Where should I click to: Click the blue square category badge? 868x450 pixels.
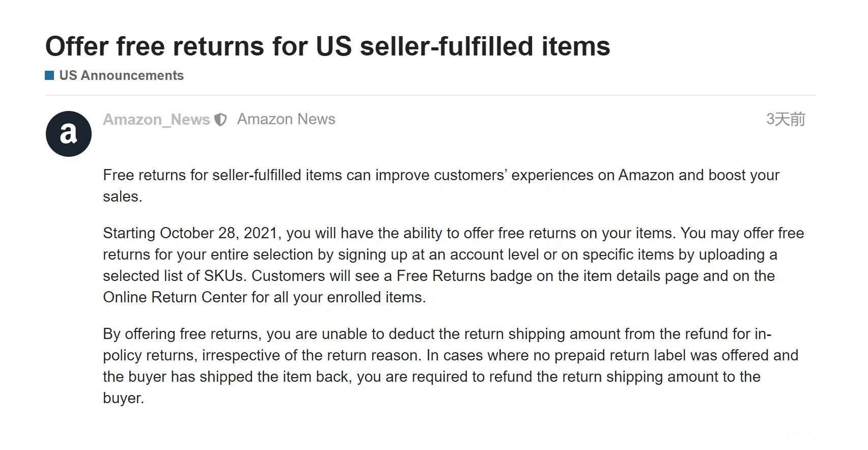(x=49, y=75)
